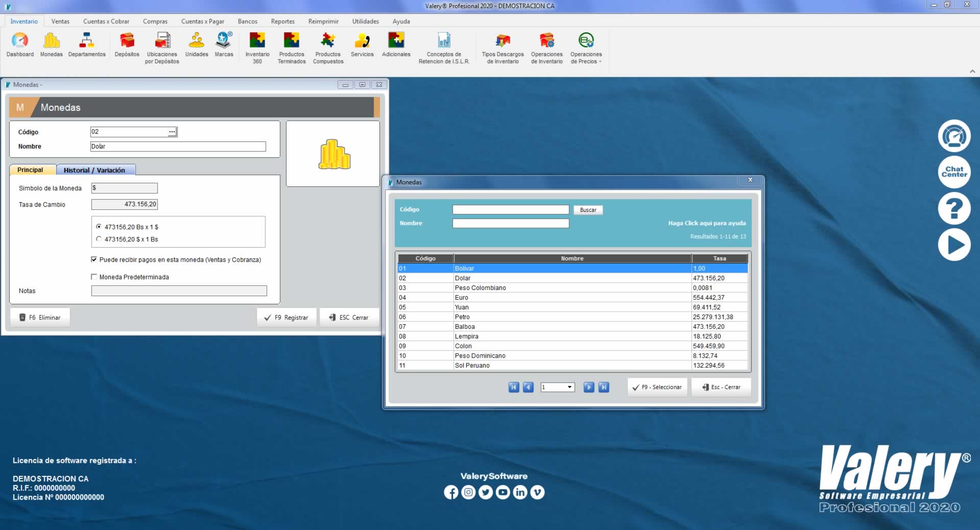Open the Marcas module
Screen dimensions: 980x530
click(224, 45)
